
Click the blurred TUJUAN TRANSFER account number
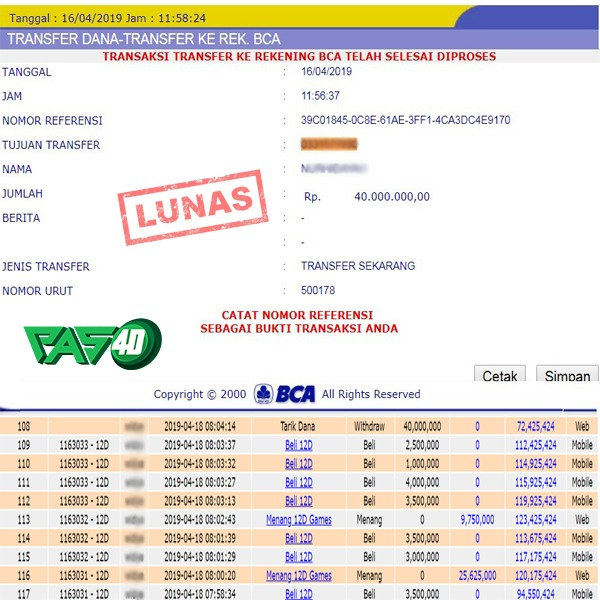(x=329, y=144)
